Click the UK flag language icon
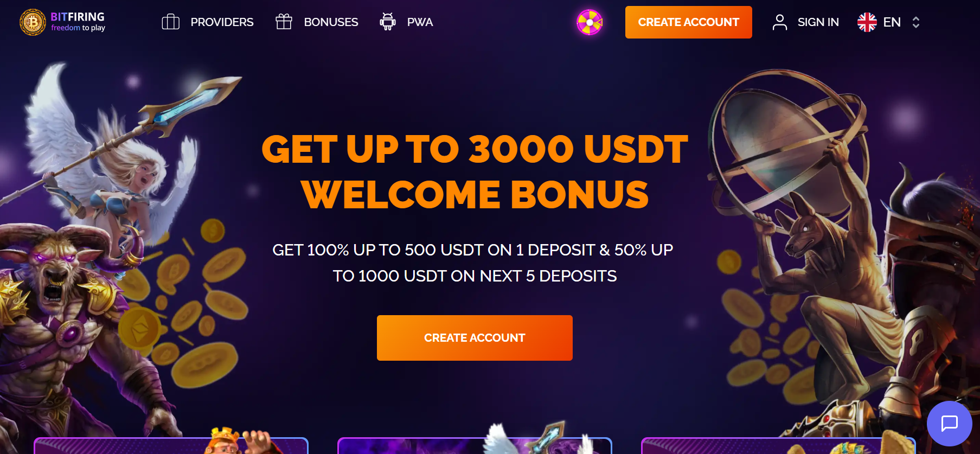Screen dimensions: 980x454 867,22
